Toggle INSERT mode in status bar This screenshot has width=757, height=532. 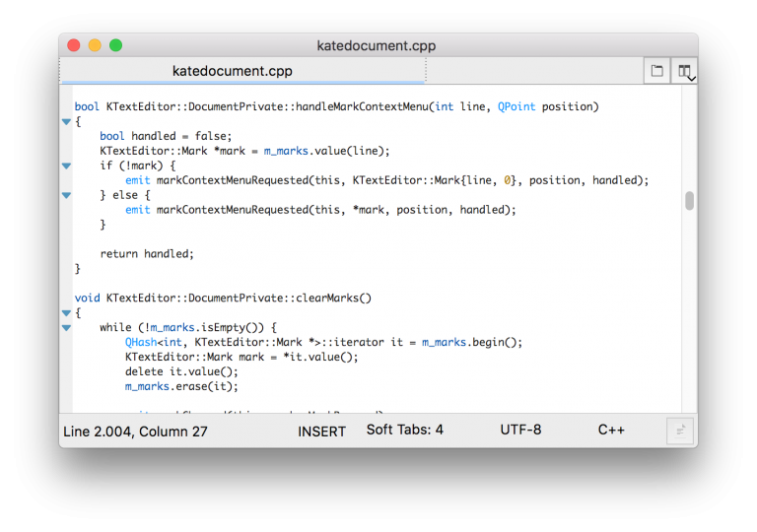click(321, 431)
